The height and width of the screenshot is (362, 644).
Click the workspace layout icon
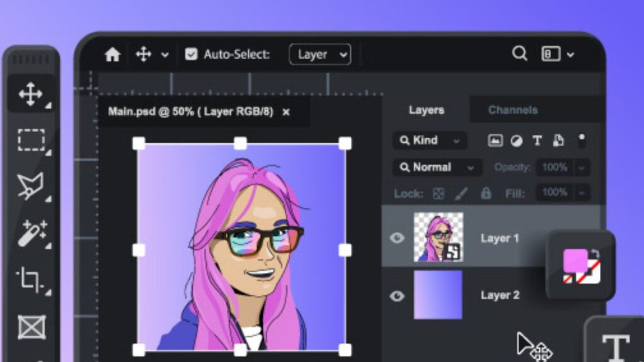[x=551, y=54]
